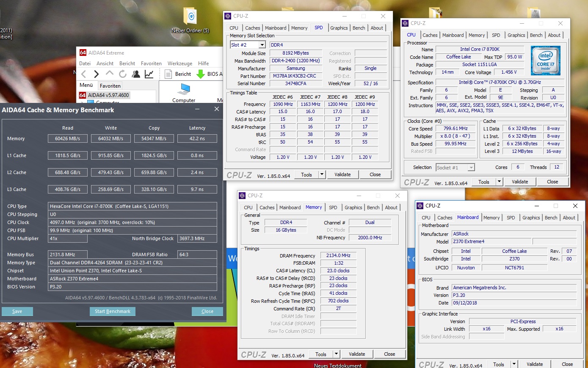Image resolution: width=588 pixels, height=368 pixels.
Task: Open Tools dropdown arrow in CPU window
Action: (x=499, y=182)
